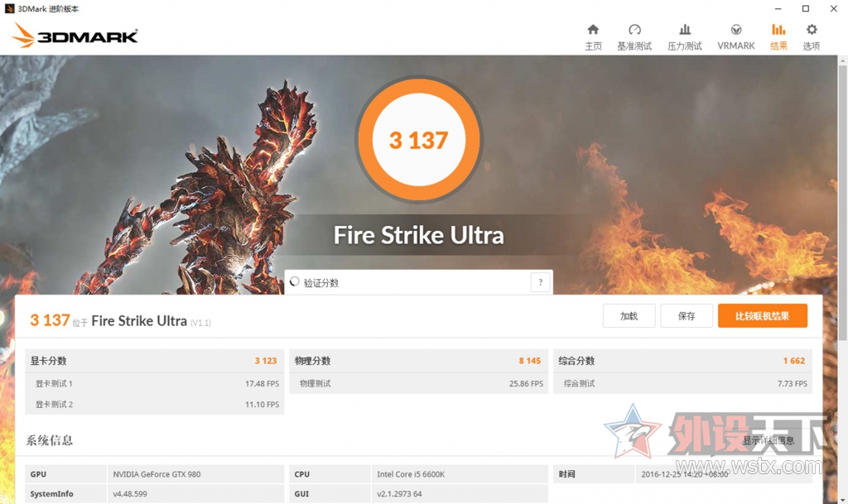Click the 保存 save button
The height and width of the screenshot is (504, 848).
coord(687,316)
